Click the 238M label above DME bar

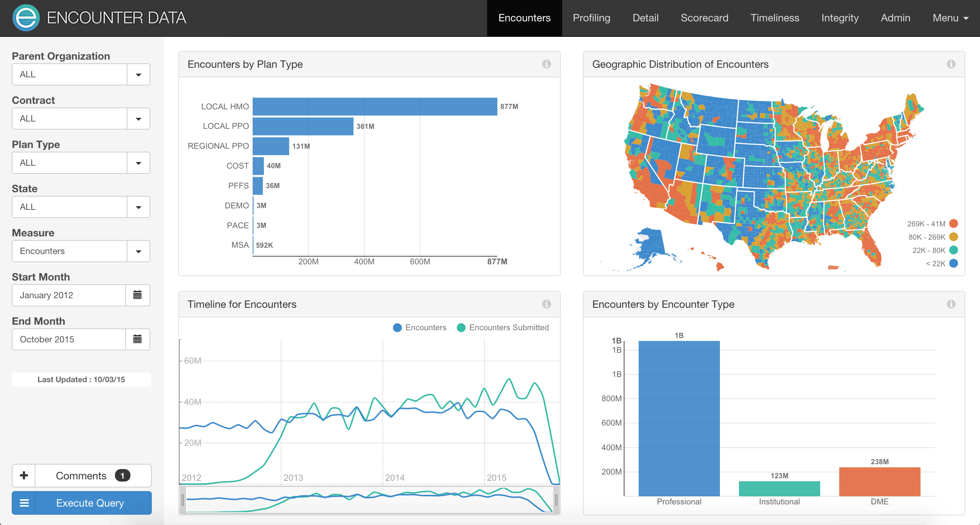(879, 462)
